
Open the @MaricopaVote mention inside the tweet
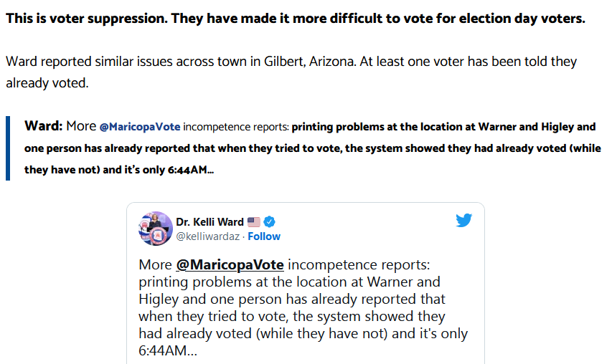pyautogui.click(x=230, y=264)
